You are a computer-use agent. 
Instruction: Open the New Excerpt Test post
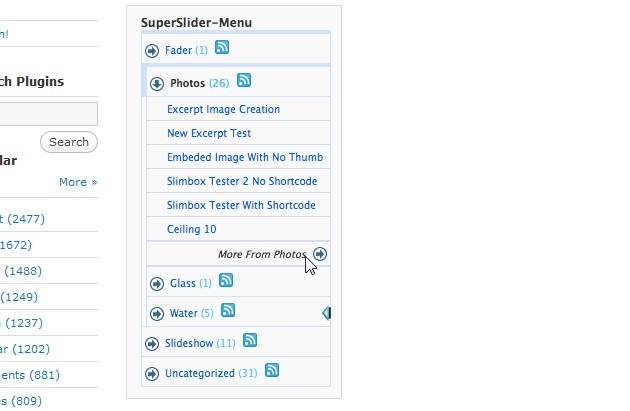[x=209, y=133]
